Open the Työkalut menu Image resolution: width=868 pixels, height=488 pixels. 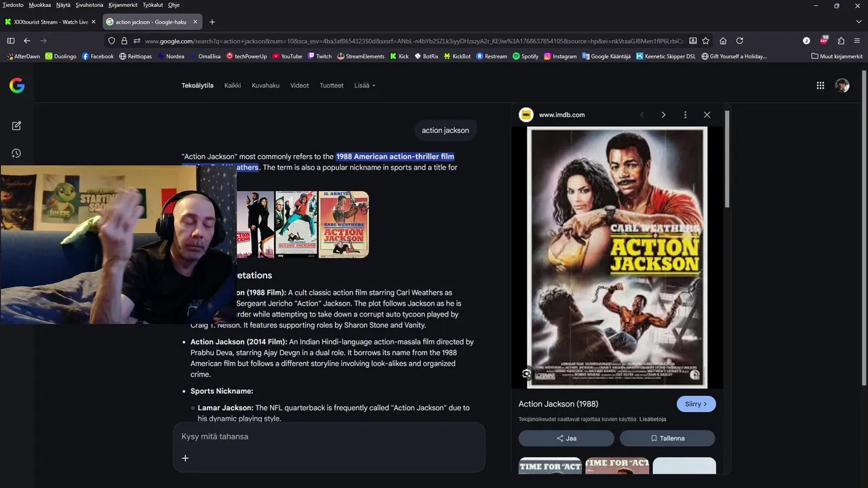(x=153, y=5)
